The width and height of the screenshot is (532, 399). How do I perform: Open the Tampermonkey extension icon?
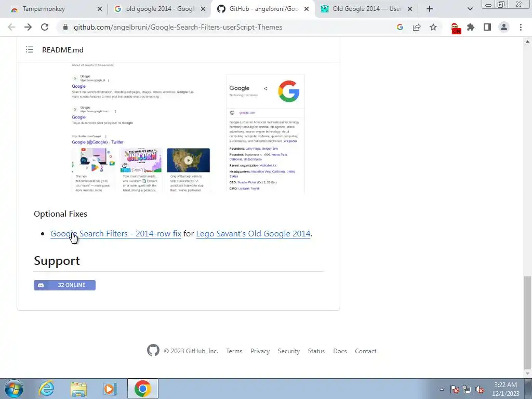pos(456,28)
